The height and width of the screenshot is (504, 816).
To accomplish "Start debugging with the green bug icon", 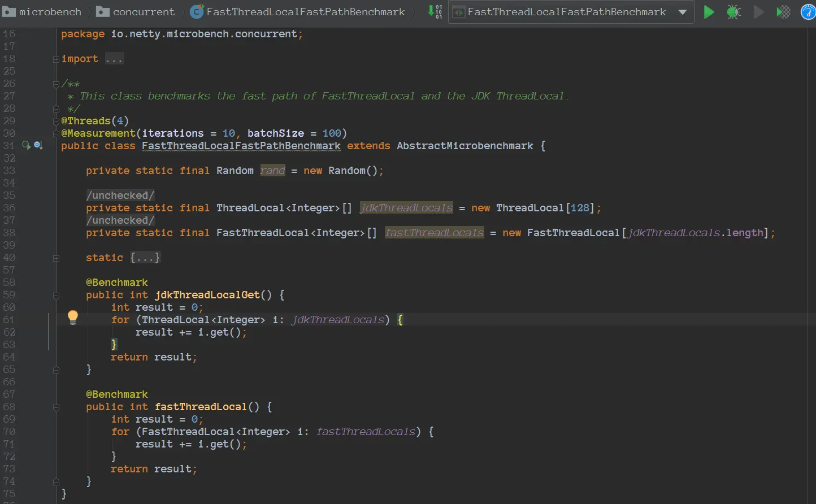I will 733,11.
